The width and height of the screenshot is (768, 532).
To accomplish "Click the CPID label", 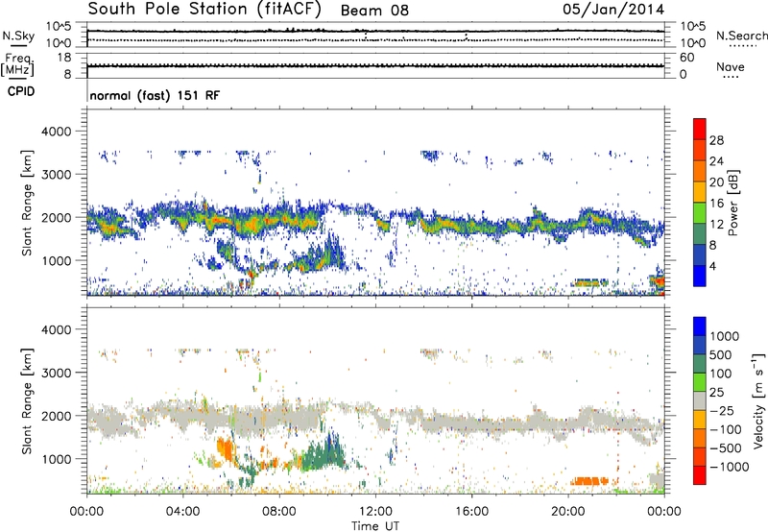I will [x=21, y=91].
